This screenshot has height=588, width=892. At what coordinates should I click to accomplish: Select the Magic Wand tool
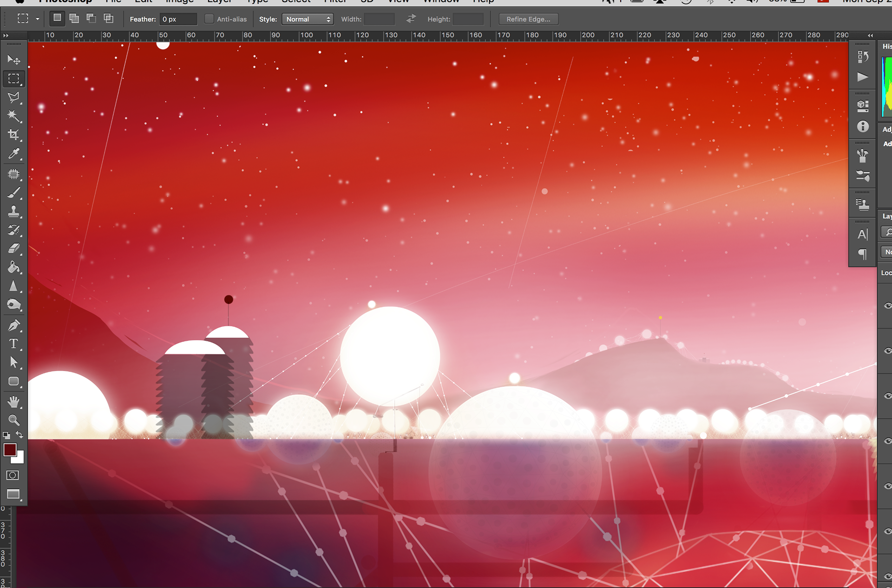[13, 116]
